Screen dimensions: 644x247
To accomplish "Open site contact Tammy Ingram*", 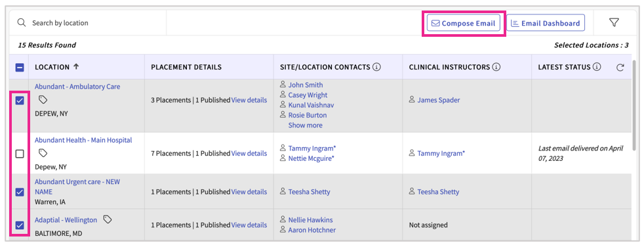I will point(312,148).
